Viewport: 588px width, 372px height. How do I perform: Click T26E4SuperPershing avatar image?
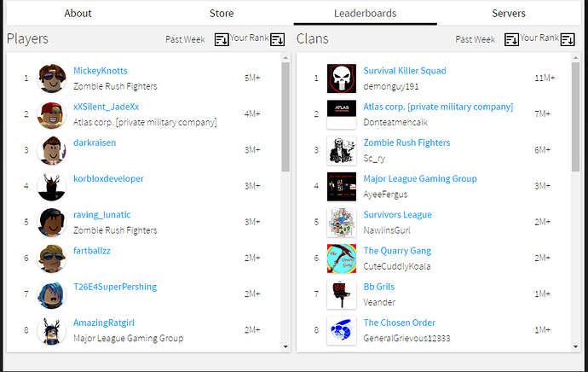pos(52,294)
